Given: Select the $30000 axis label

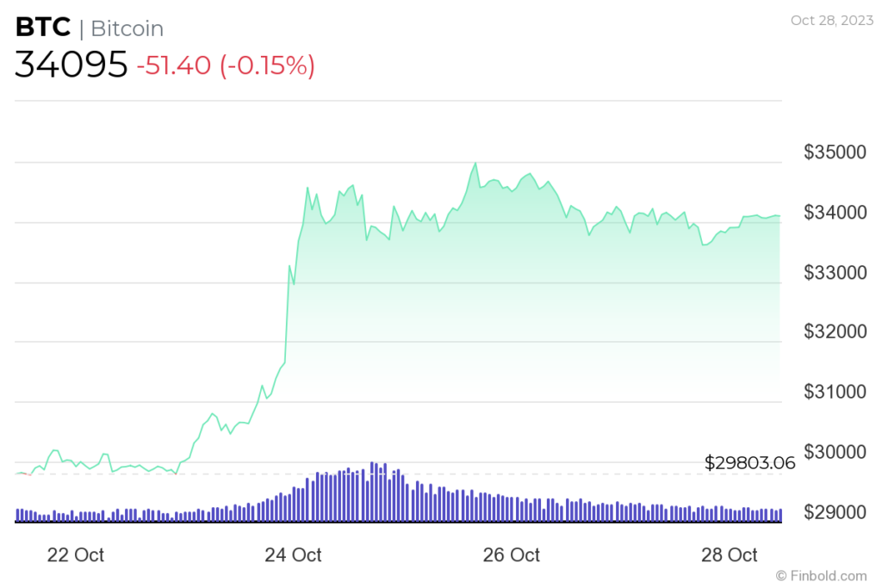Looking at the screenshot, I should [x=835, y=452].
